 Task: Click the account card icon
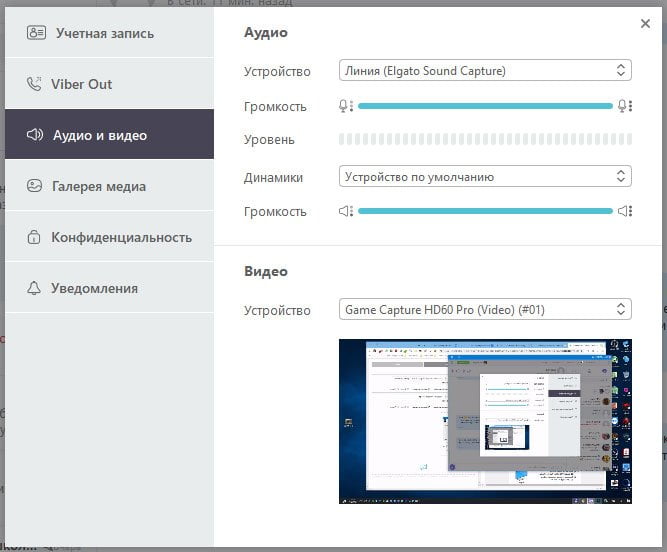pos(36,33)
